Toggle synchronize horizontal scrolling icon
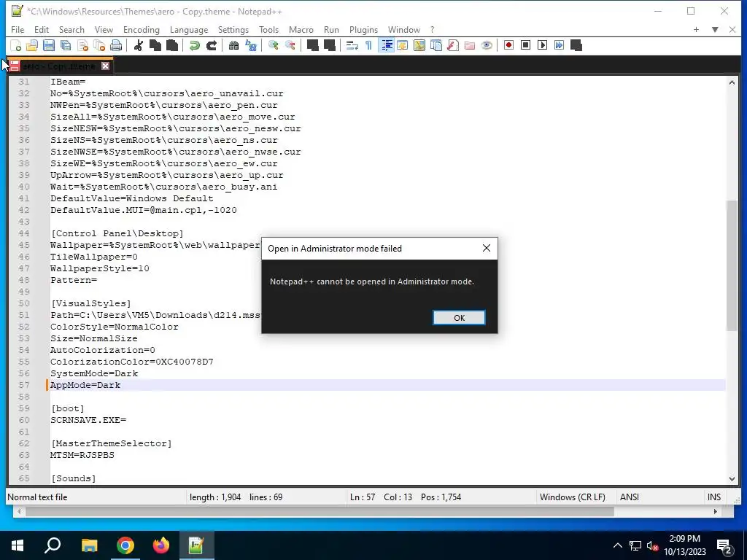The height and width of the screenshot is (560, 747). tap(329, 45)
